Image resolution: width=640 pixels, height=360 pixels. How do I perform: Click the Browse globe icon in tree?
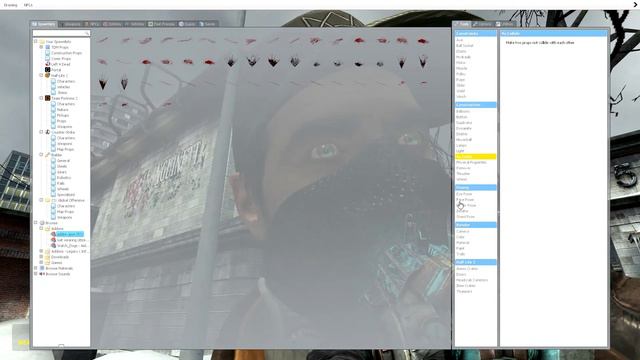pyautogui.click(x=42, y=223)
